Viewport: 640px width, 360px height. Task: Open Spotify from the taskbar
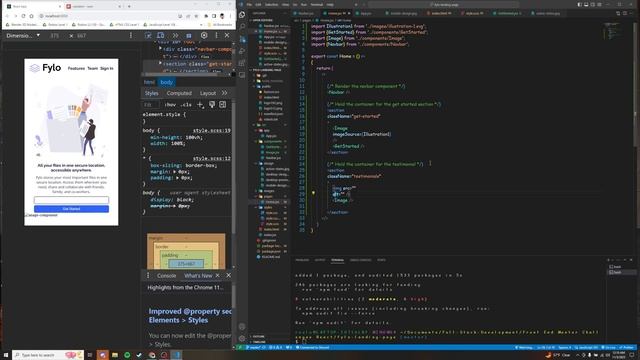[127, 355]
